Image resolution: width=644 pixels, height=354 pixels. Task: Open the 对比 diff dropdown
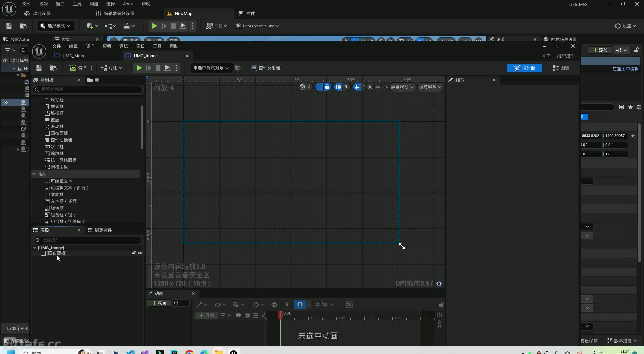[111, 68]
